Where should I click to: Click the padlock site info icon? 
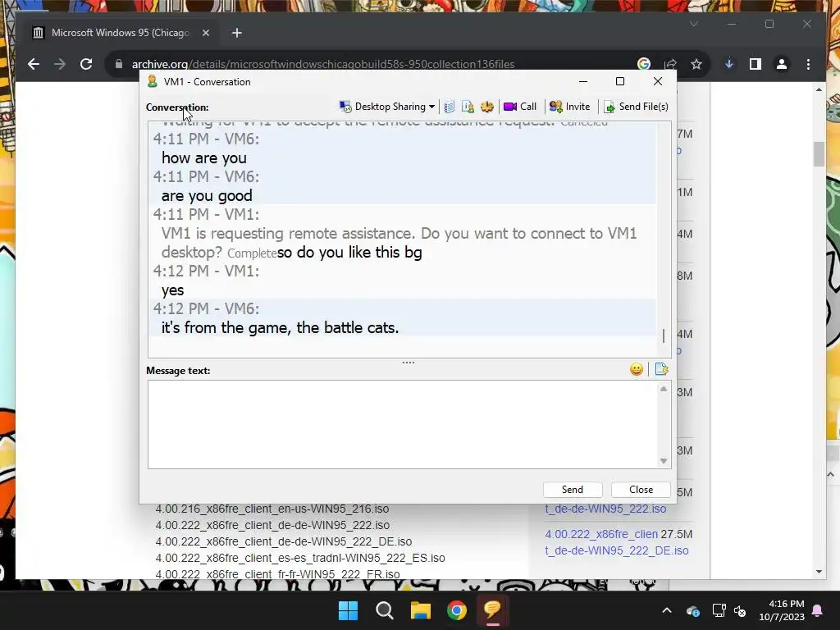tap(119, 64)
